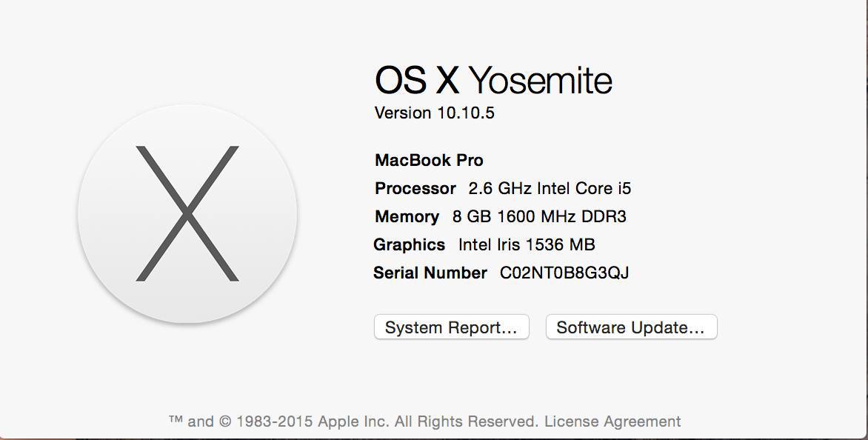The height and width of the screenshot is (440, 868).
Task: Click the 2.6 GHz Intel Core i5 value
Action: point(550,189)
